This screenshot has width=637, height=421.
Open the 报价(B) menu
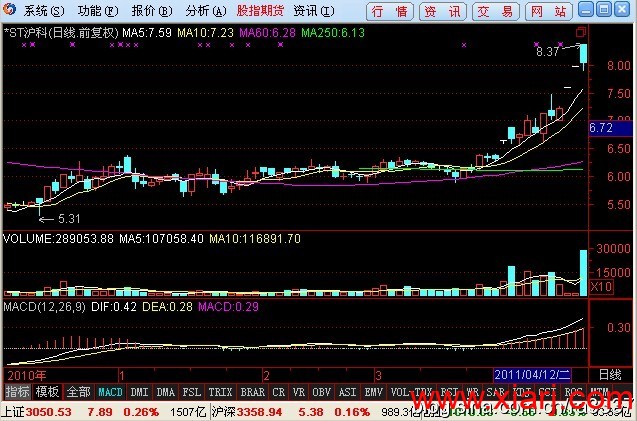point(152,11)
